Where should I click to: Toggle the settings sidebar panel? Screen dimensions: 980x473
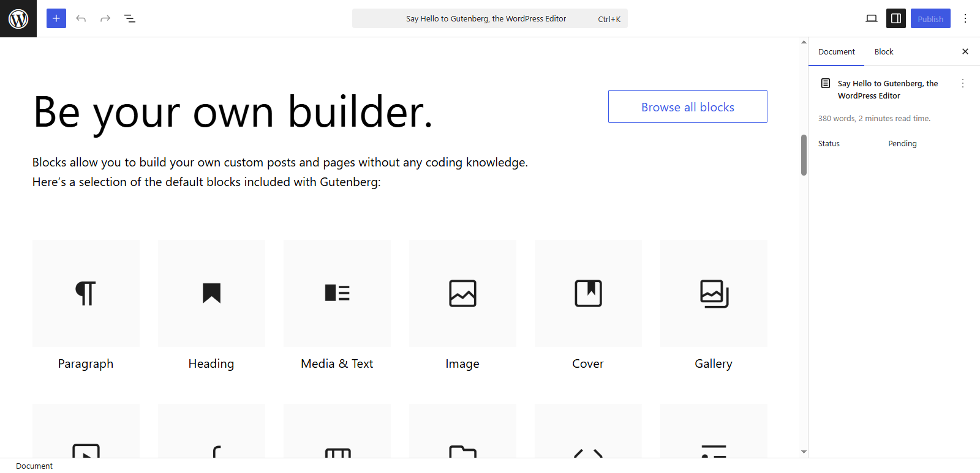coord(896,18)
